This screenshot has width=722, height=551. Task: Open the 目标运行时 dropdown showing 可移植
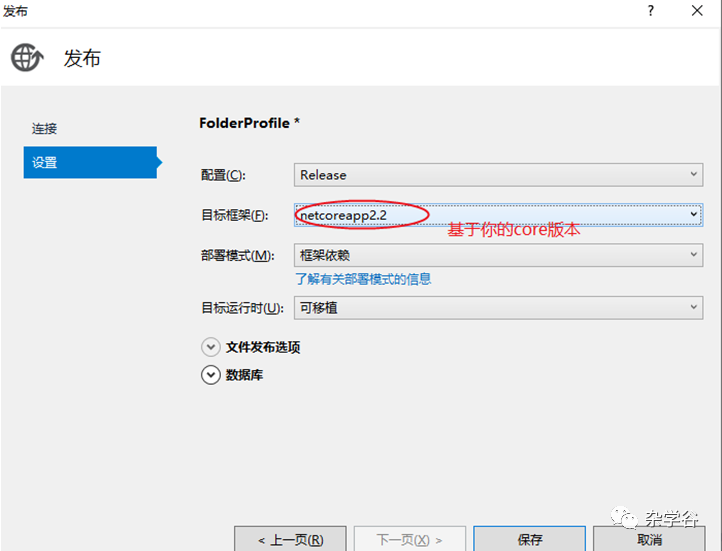(x=498, y=308)
